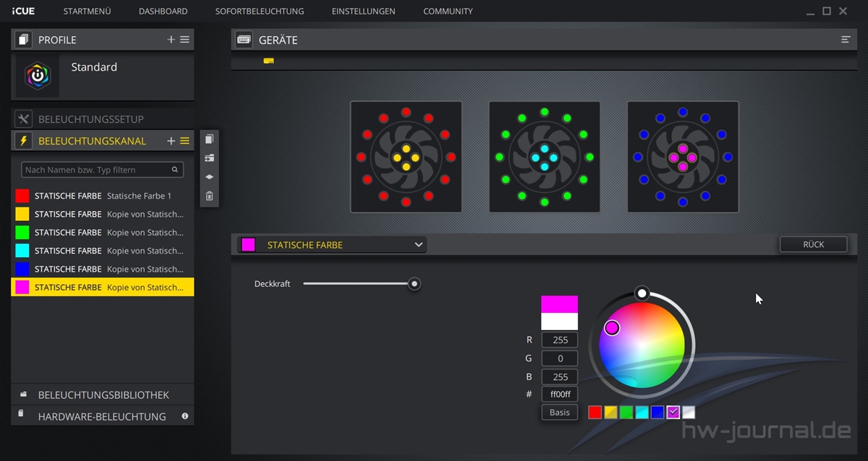
Task: Collapse the BELEUCHTUNGSKANAL section header
Action: tap(92, 141)
